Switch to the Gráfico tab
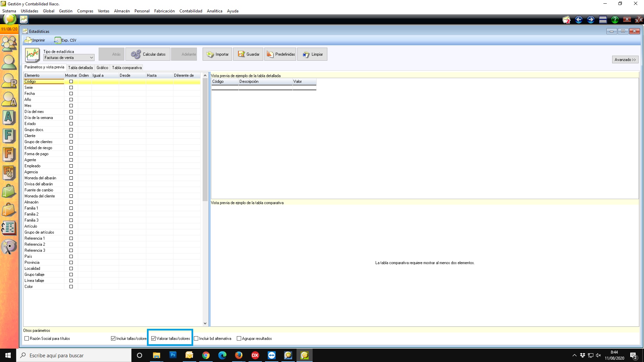The image size is (644, 362). (102, 68)
